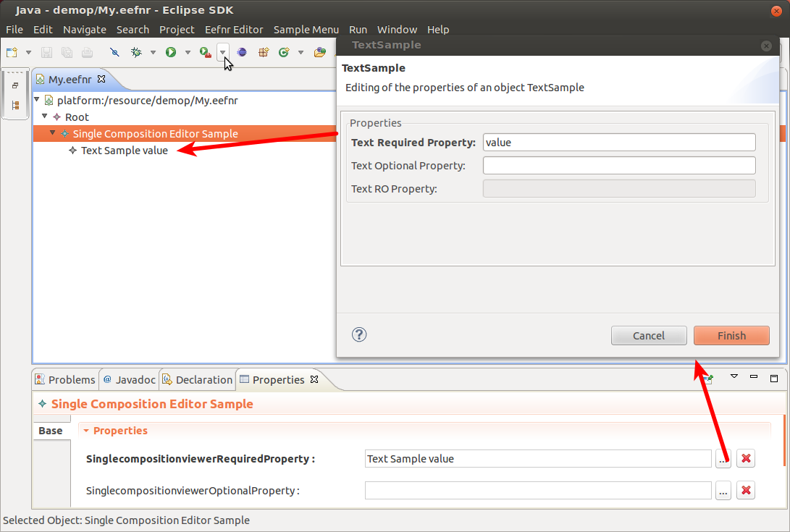Launch Debug with the bug icon
This screenshot has height=532, width=790.
(136, 52)
